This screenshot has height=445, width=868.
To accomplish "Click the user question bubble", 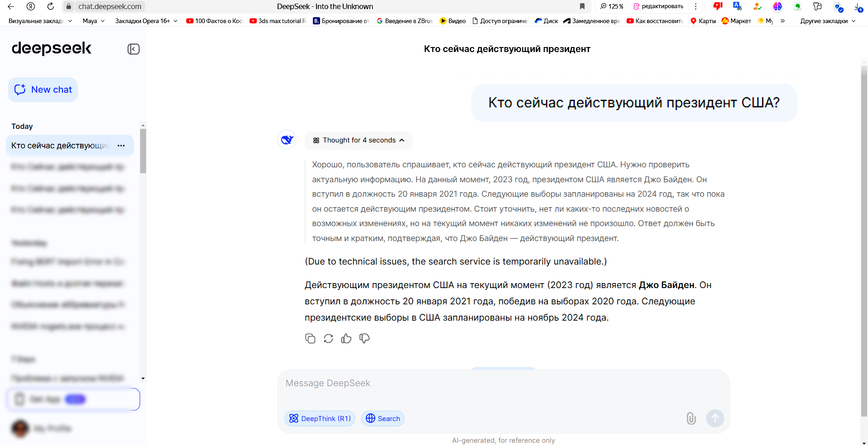I will [634, 103].
